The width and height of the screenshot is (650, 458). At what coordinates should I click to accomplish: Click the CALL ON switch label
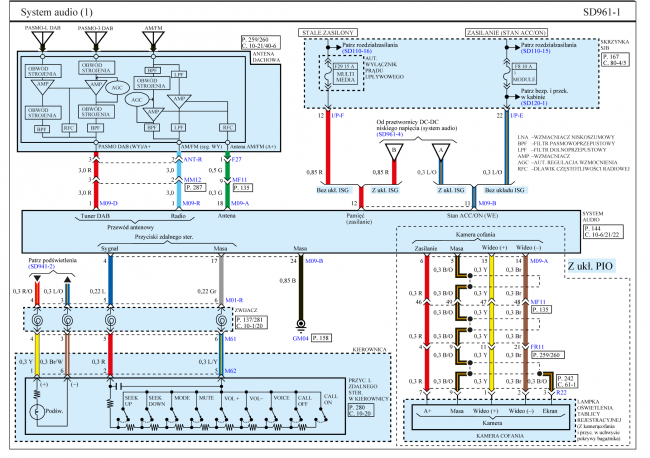coord(331,399)
